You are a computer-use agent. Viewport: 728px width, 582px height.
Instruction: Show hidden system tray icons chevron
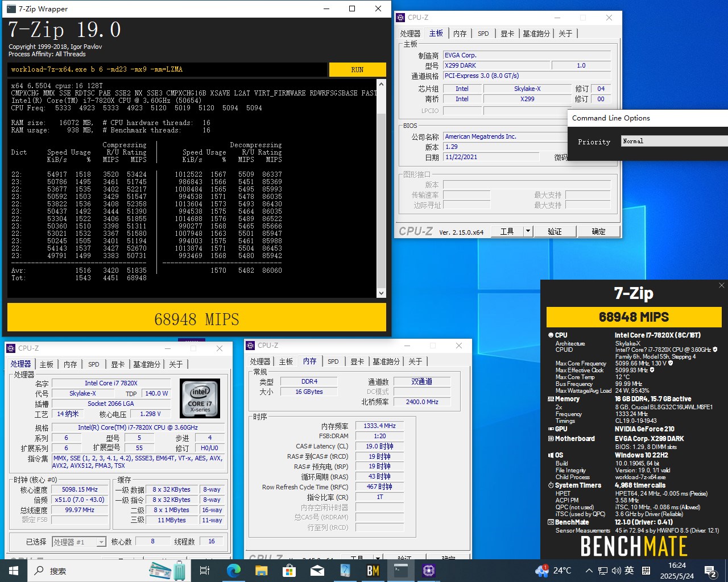[x=589, y=571]
